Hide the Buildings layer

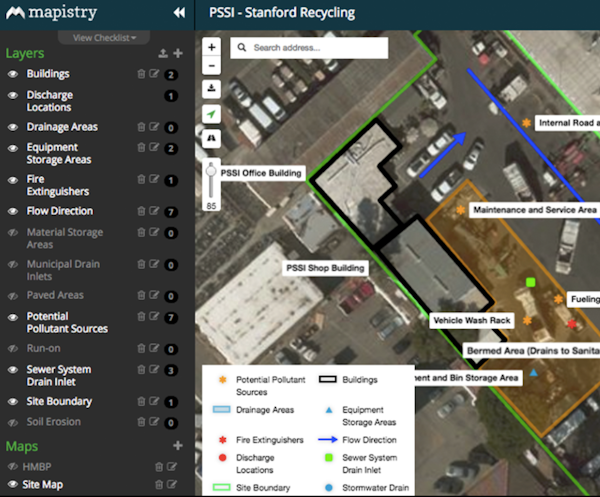click(x=13, y=74)
